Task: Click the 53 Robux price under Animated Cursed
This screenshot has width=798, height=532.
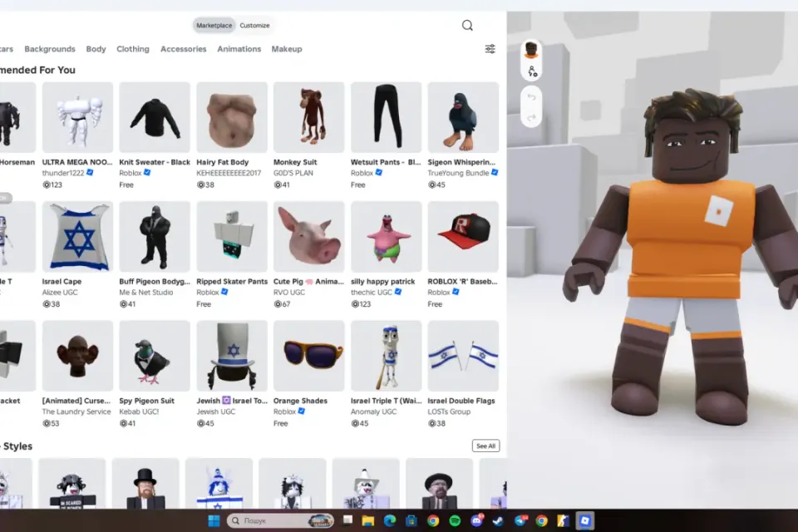Action: [x=51, y=424]
